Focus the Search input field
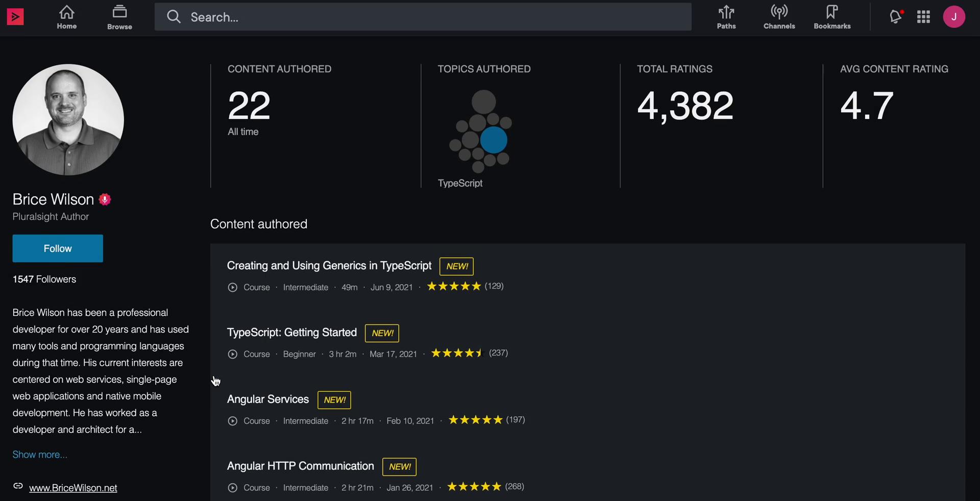980x501 pixels. (x=423, y=17)
